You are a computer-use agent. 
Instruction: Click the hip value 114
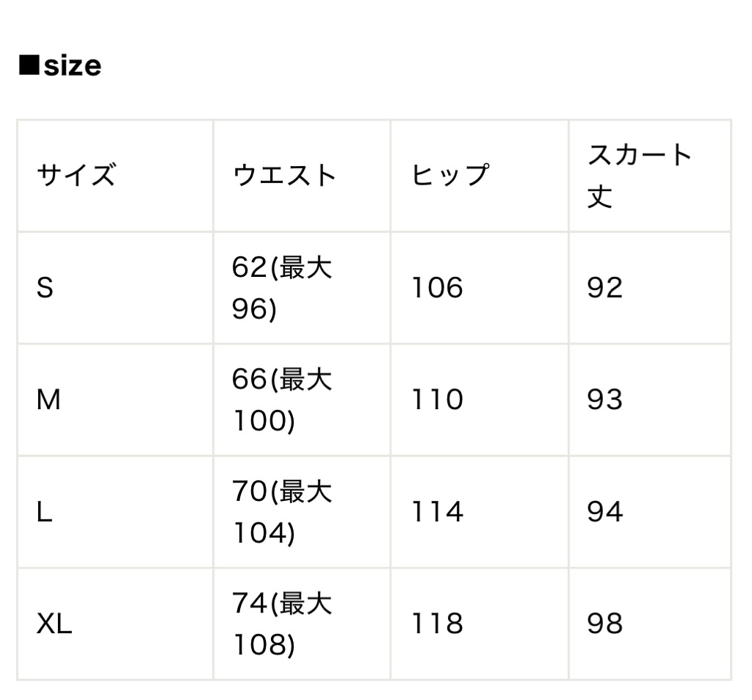(437, 512)
